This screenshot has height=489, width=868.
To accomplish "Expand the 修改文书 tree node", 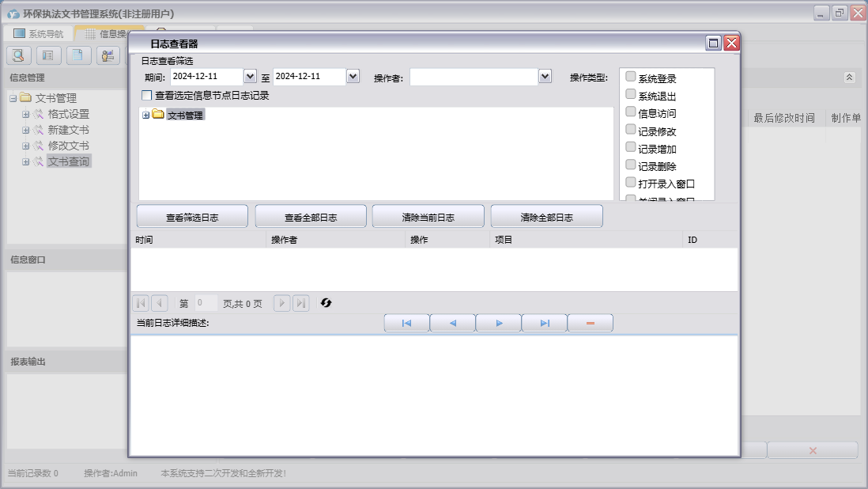I will (25, 146).
